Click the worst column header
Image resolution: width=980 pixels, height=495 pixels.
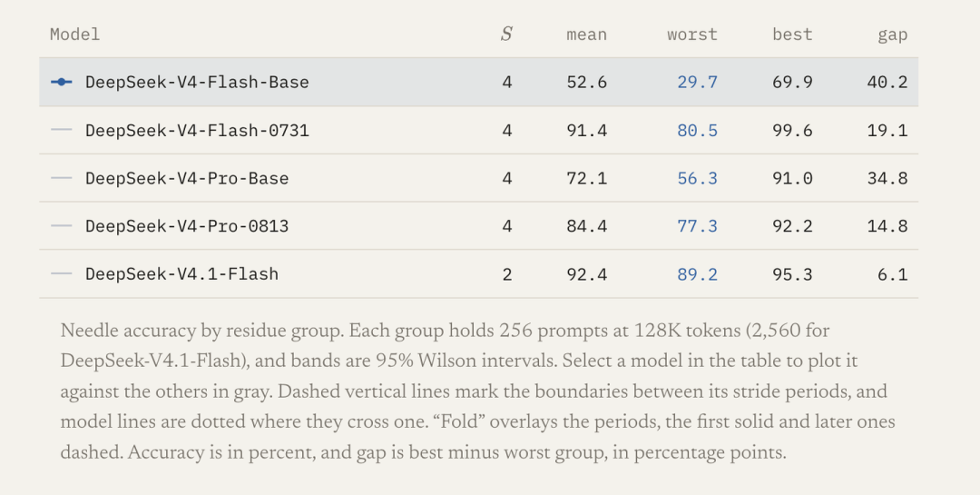pyautogui.click(x=691, y=35)
